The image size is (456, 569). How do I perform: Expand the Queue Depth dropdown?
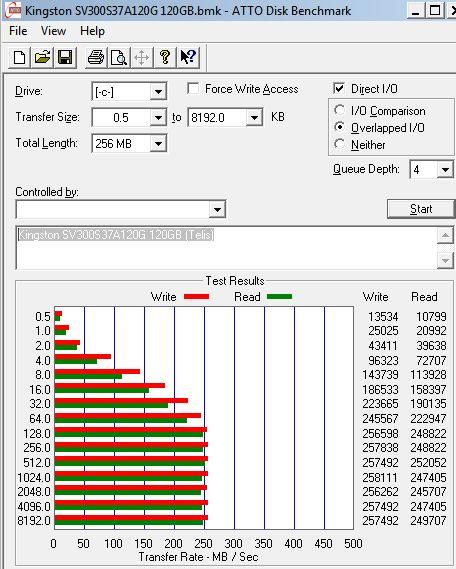coord(445,169)
